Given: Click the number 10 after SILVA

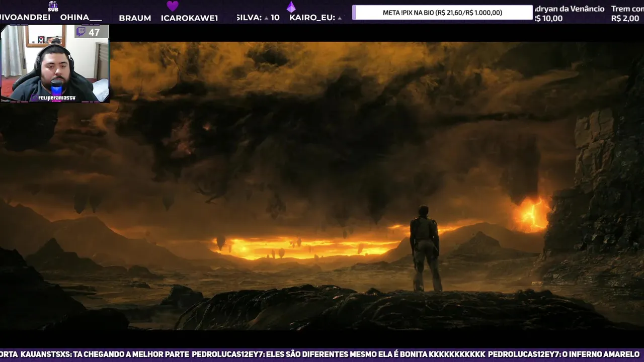Looking at the screenshot, I should coord(275,18).
